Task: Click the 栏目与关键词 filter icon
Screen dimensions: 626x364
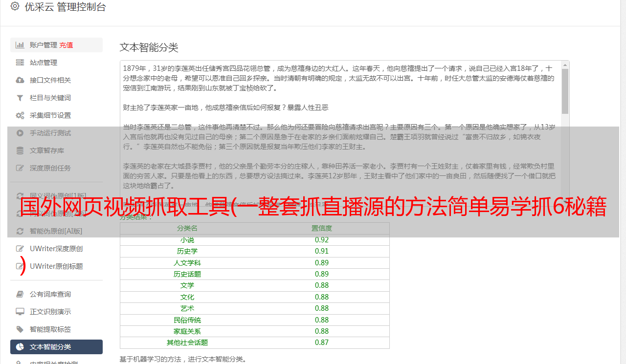Action: 20,98
